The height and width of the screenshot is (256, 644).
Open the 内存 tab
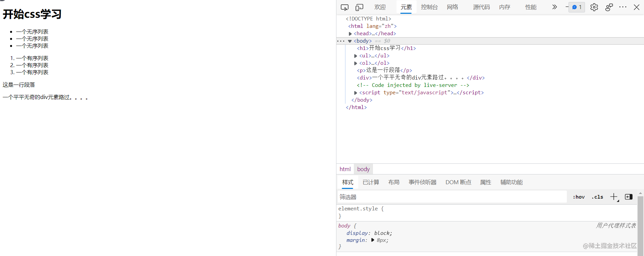click(504, 7)
